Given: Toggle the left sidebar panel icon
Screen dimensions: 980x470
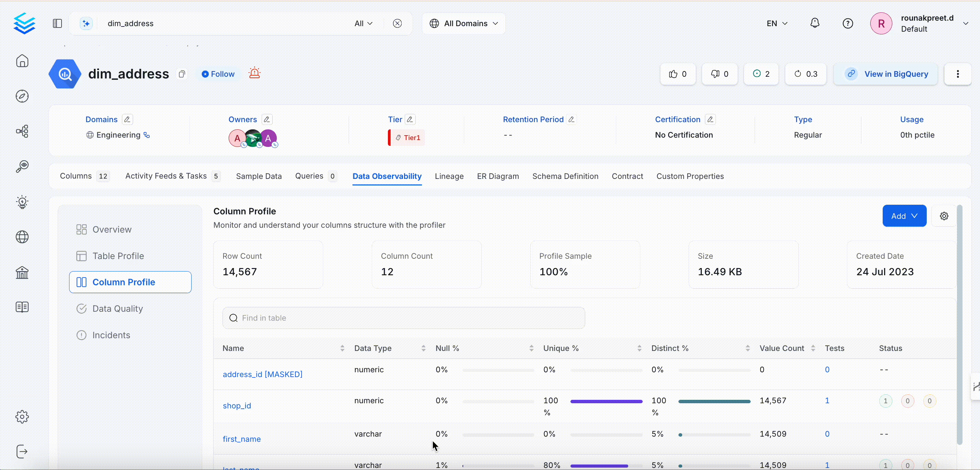Looking at the screenshot, I should click(57, 23).
